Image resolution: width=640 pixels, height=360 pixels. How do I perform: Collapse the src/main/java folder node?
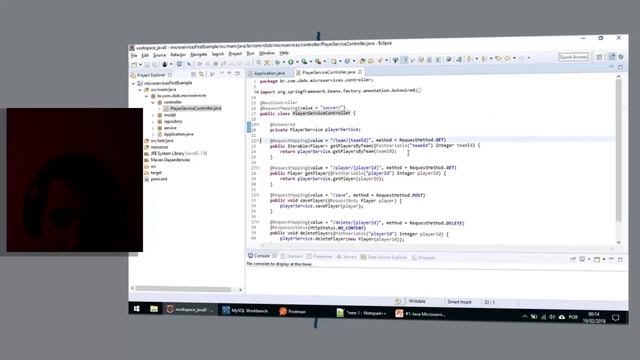(140, 89)
